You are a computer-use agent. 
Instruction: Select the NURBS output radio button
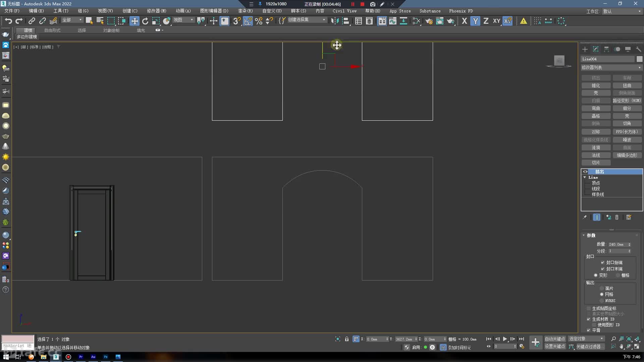click(x=602, y=301)
